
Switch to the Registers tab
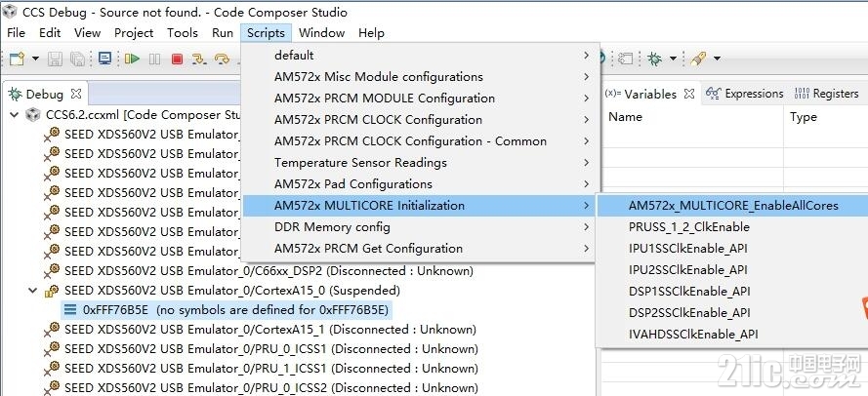(826, 94)
